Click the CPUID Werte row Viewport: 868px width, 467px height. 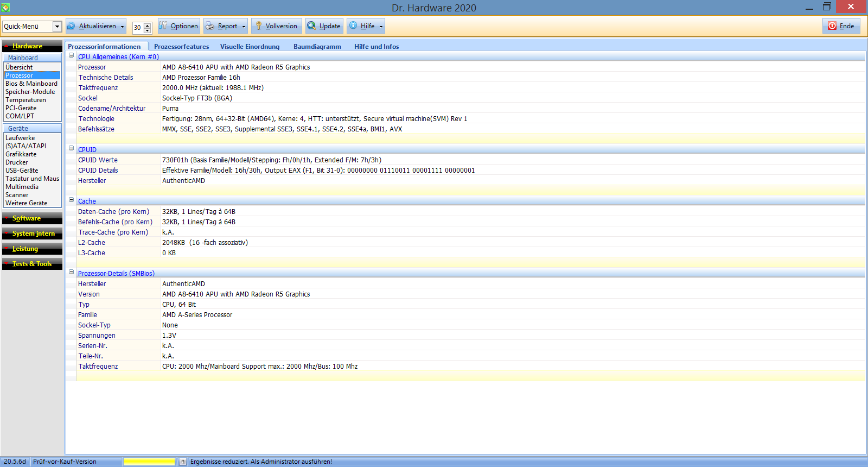(470, 160)
